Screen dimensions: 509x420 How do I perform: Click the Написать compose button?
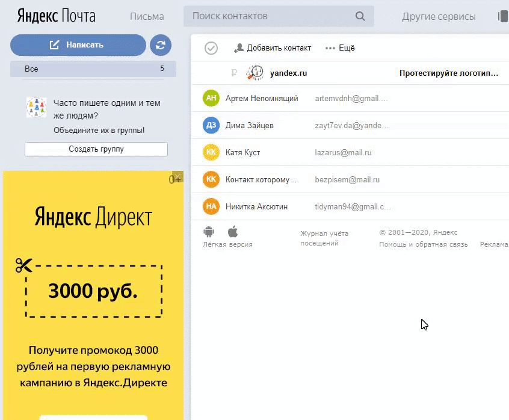(x=78, y=45)
